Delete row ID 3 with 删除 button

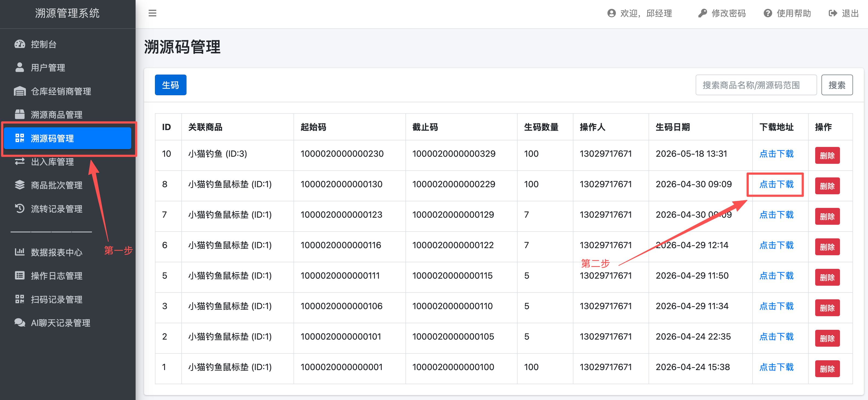coord(827,308)
